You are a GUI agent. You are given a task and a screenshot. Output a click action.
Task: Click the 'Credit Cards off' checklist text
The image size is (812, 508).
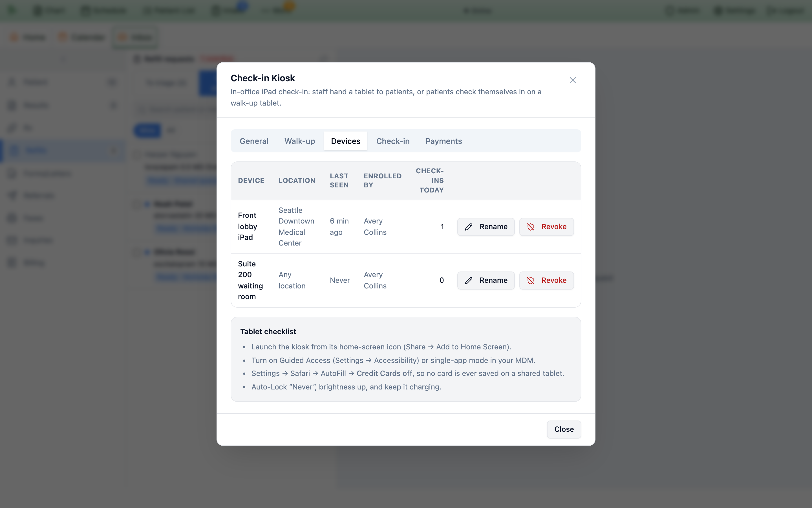point(384,373)
